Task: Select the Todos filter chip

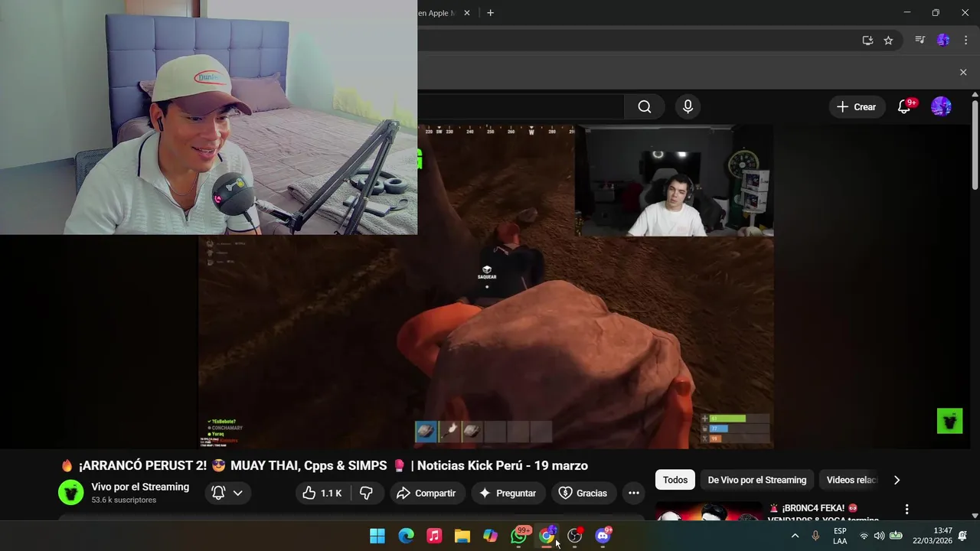Action: tap(675, 480)
